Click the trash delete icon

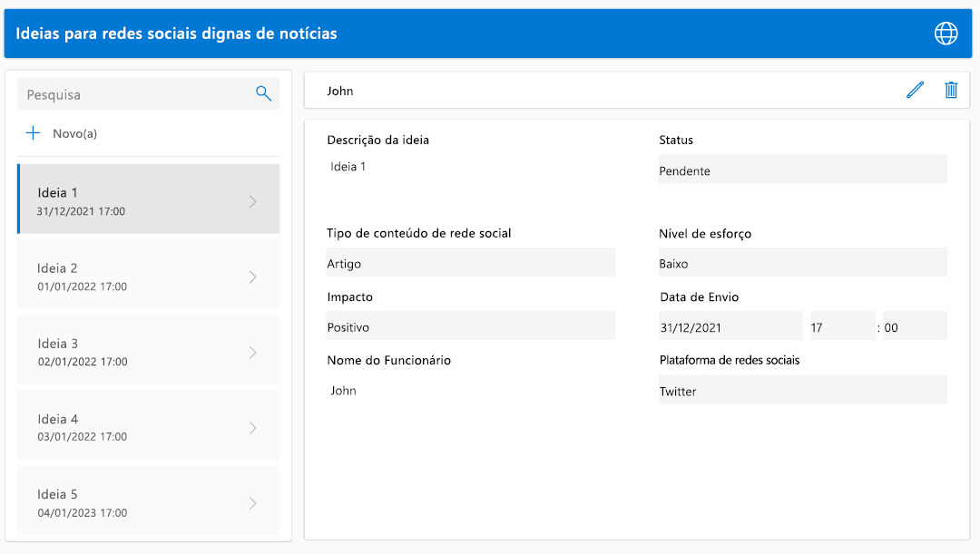click(951, 90)
